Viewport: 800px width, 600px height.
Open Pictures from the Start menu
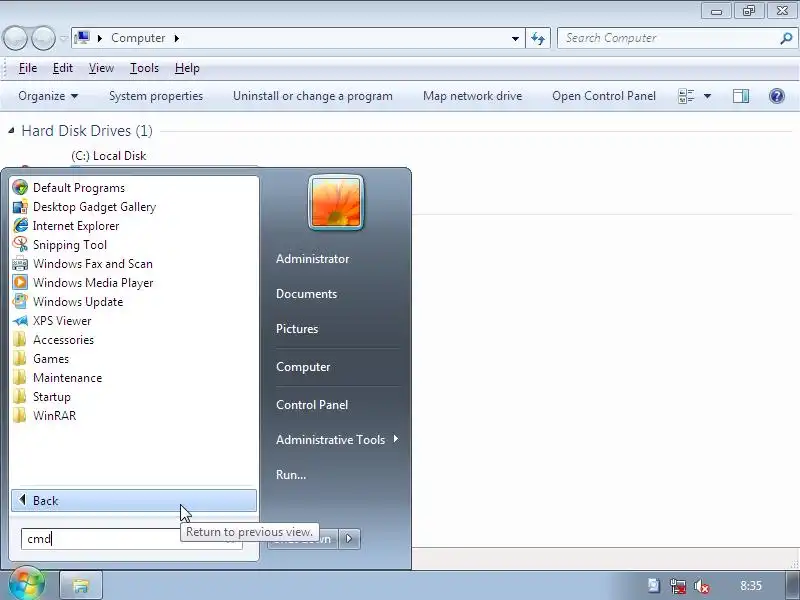pos(297,329)
